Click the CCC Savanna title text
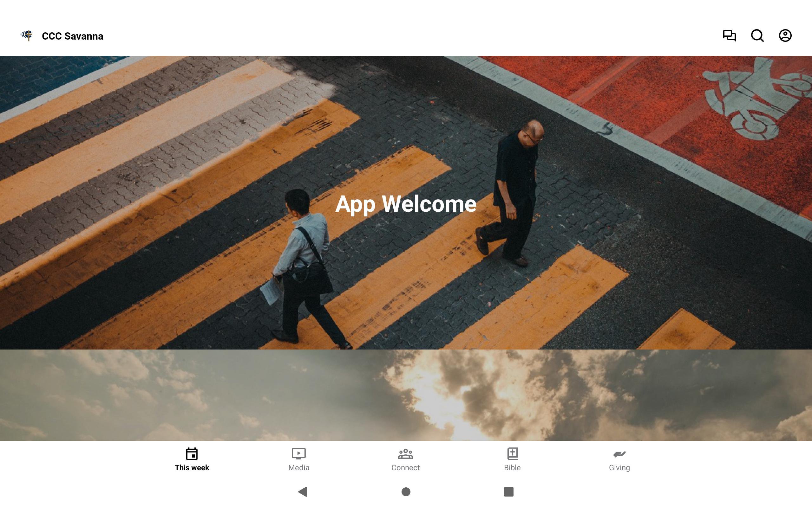Viewport: 812px width, 507px height. [x=72, y=36]
